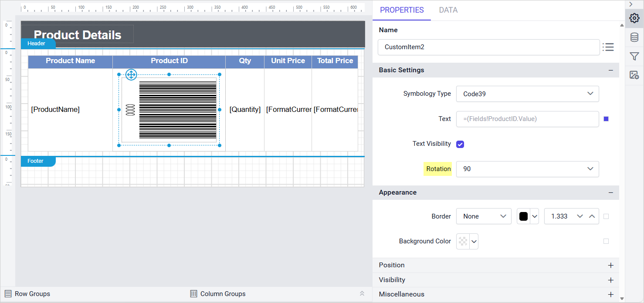Select the Qty column header
644x303 pixels.
pyautogui.click(x=245, y=61)
